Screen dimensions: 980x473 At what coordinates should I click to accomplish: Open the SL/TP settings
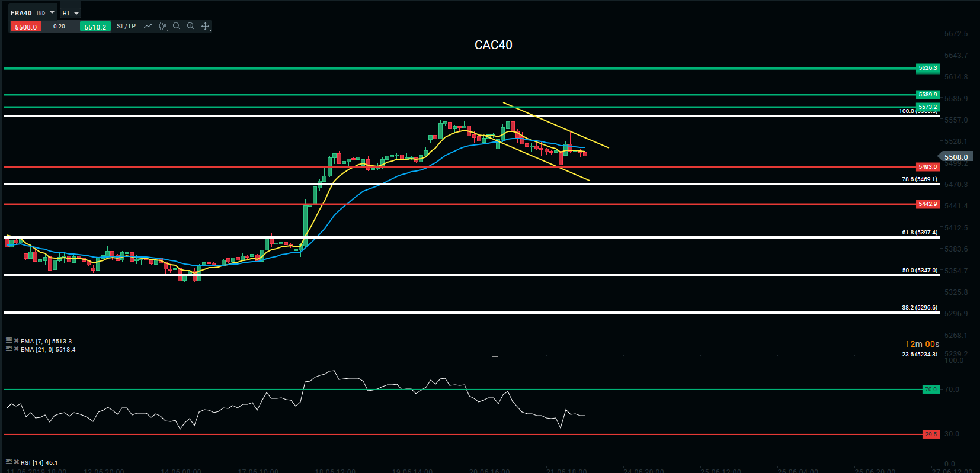(126, 26)
